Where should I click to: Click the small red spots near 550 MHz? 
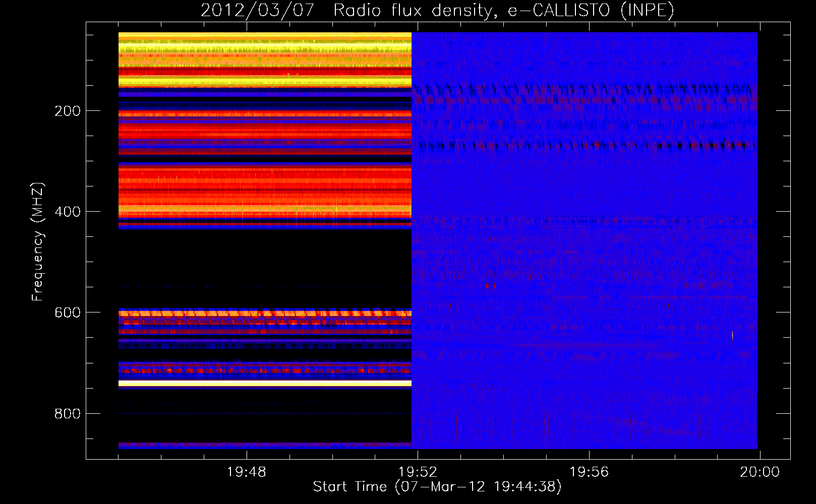(491, 286)
